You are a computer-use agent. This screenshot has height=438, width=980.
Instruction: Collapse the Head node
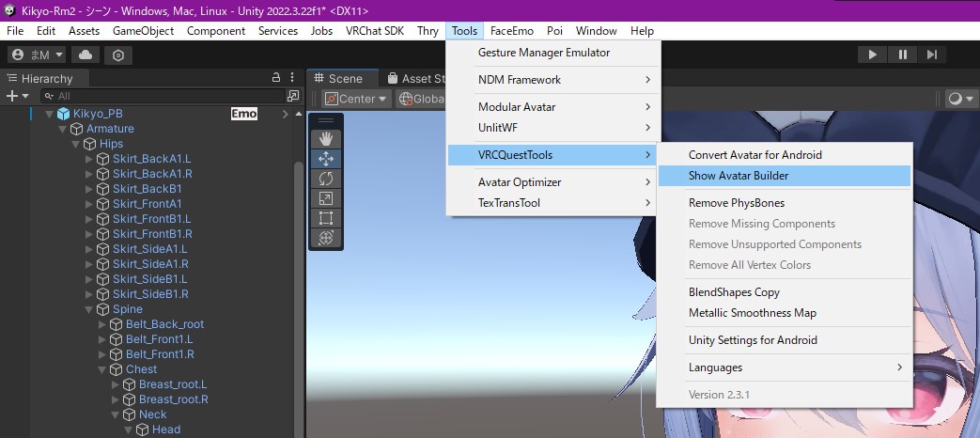click(x=128, y=430)
